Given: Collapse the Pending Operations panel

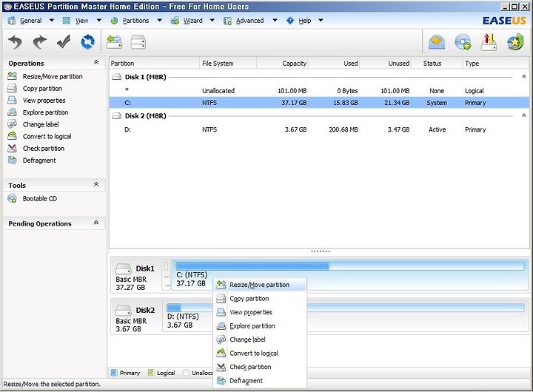Looking at the screenshot, I should (x=96, y=223).
